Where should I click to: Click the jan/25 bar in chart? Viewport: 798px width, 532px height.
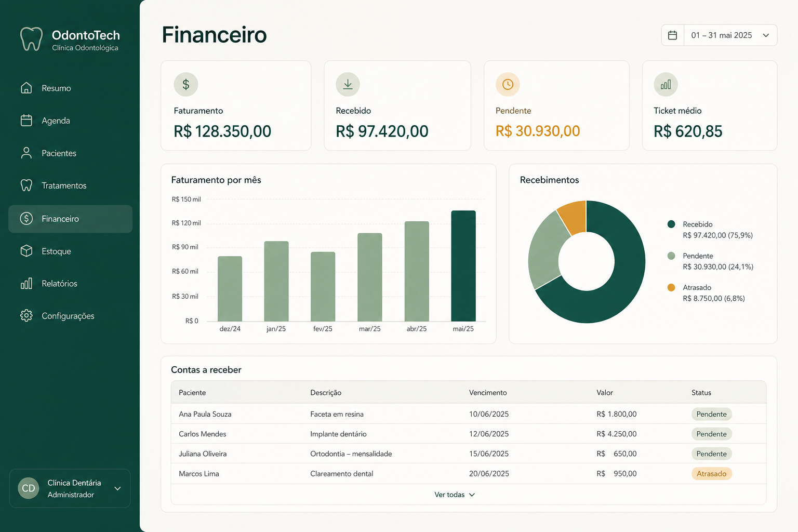pos(276,281)
